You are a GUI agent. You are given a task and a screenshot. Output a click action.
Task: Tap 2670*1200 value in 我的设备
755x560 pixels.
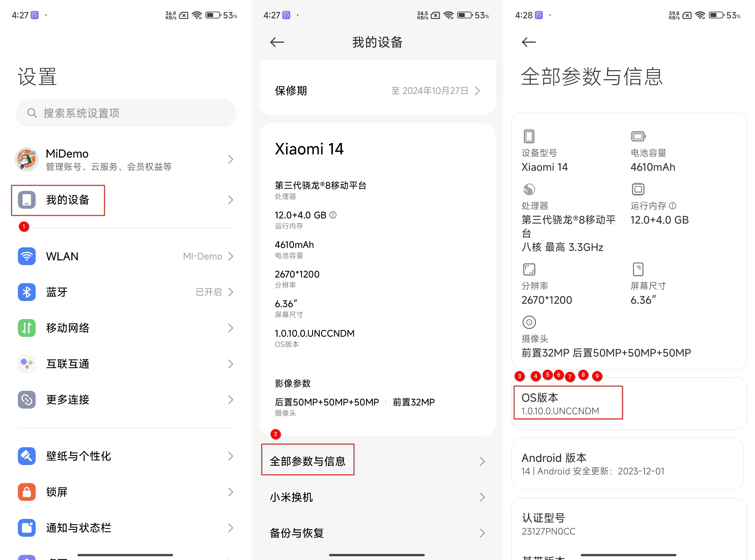297,274
